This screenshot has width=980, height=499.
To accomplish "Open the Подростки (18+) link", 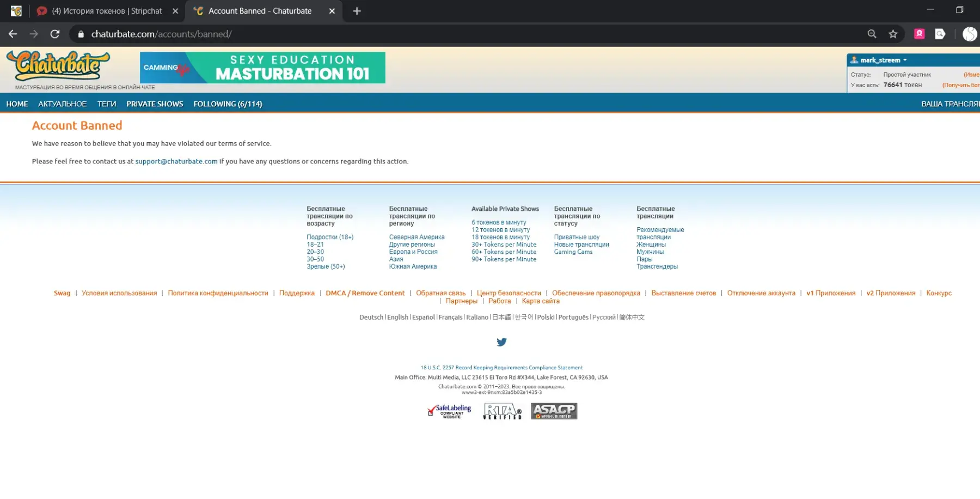I will (x=330, y=237).
